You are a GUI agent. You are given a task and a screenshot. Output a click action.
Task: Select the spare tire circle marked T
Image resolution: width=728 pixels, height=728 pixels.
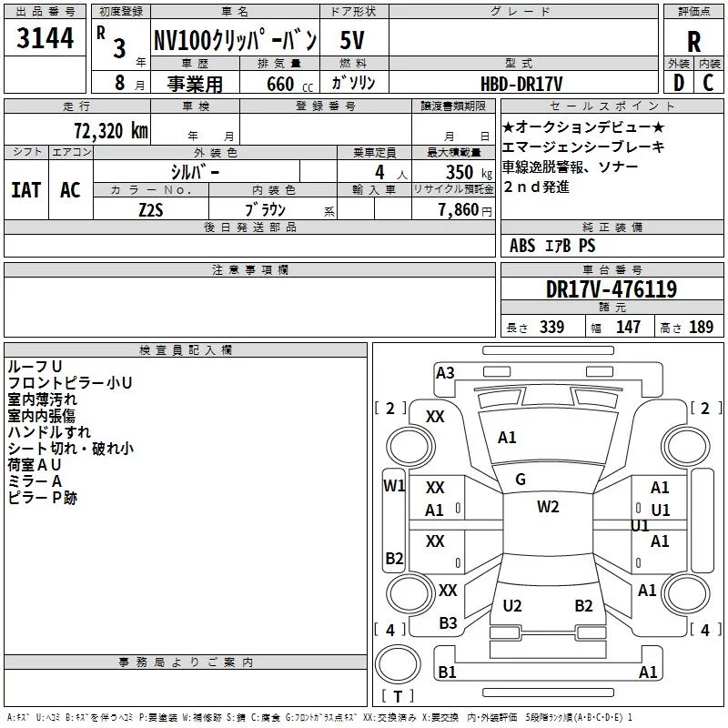(398, 664)
